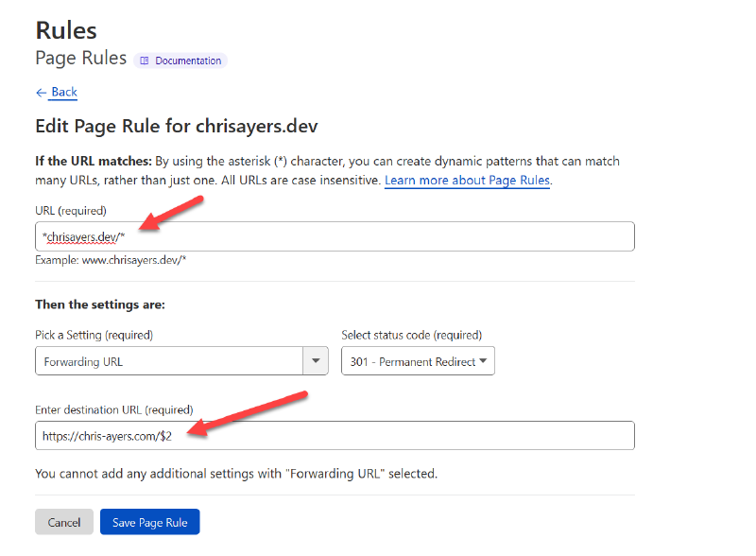Click the Rules page heading

click(66, 29)
